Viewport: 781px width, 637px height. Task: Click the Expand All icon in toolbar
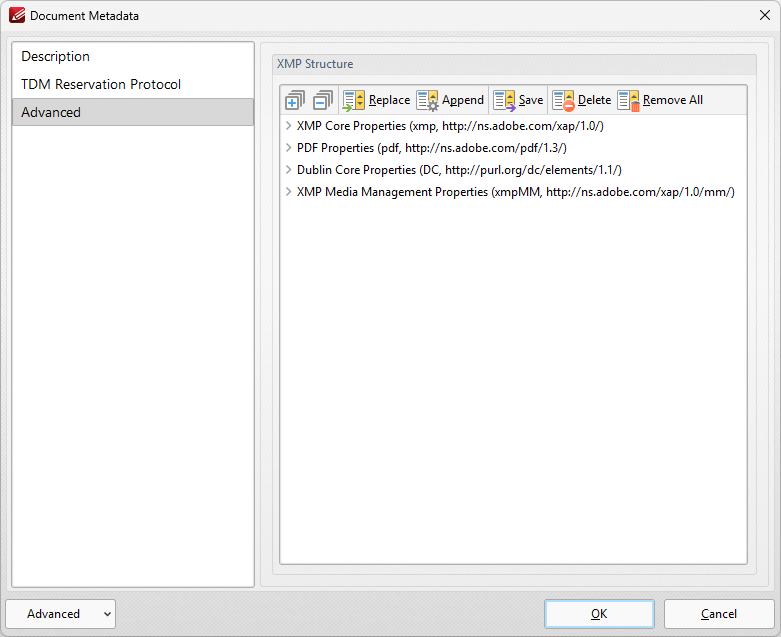tap(294, 100)
